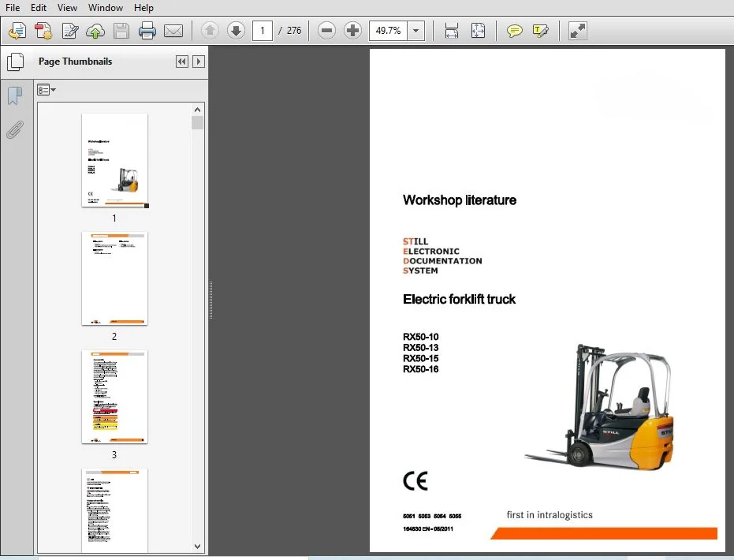Go to previous page with up arrow

(210, 31)
